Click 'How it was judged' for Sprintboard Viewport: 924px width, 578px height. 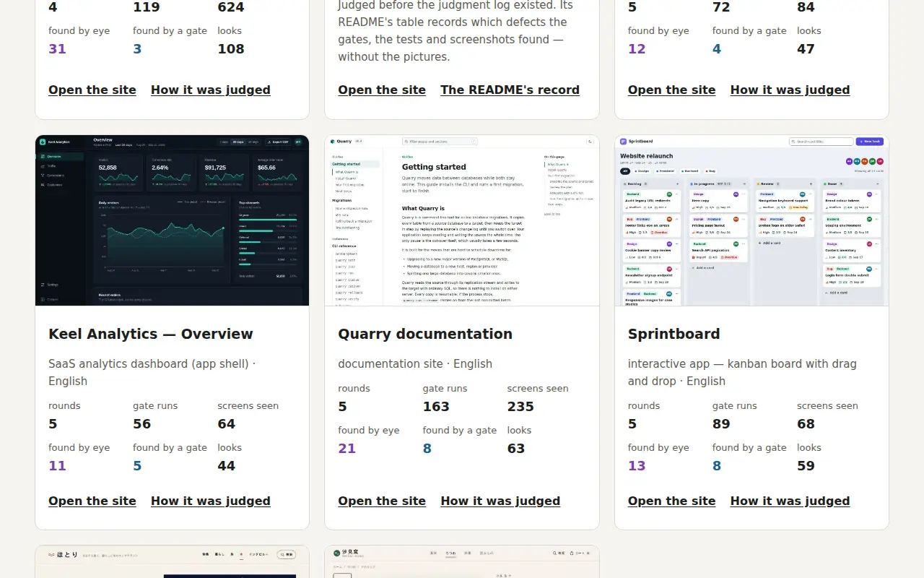click(x=790, y=501)
